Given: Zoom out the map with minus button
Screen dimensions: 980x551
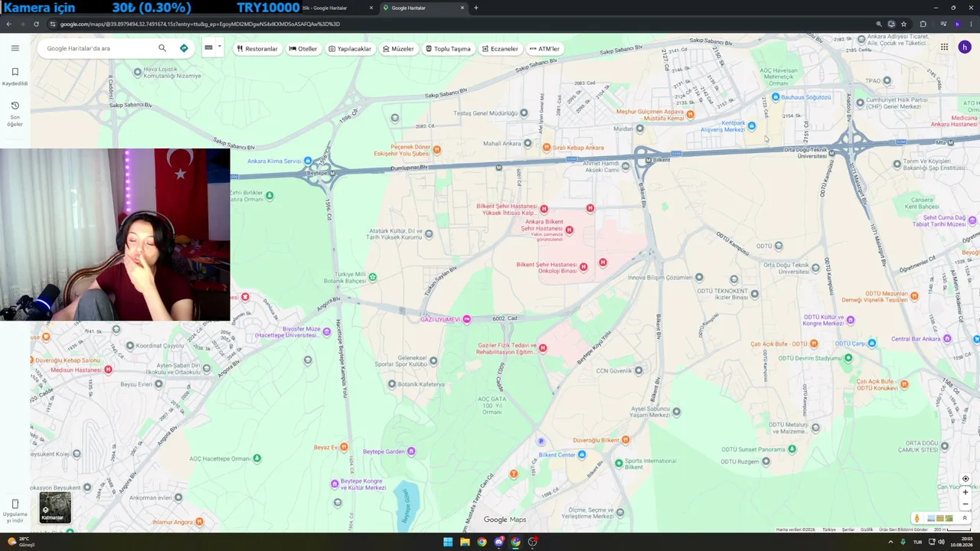Looking at the screenshot, I should (x=965, y=504).
